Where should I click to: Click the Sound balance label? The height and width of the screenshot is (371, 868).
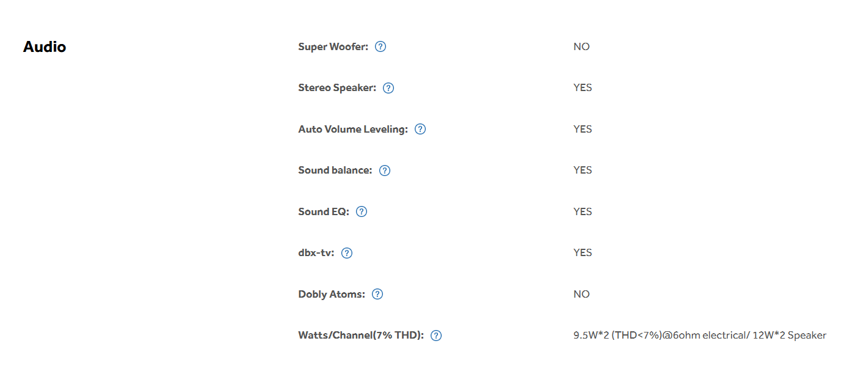click(x=335, y=171)
